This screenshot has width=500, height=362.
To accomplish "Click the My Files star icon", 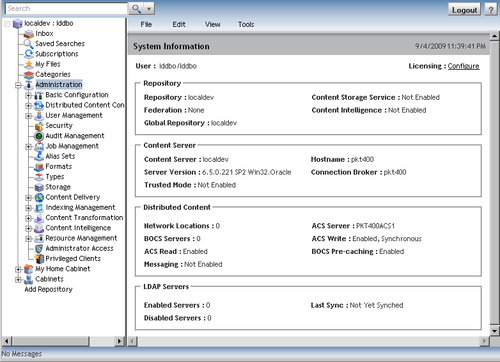I will (29, 64).
